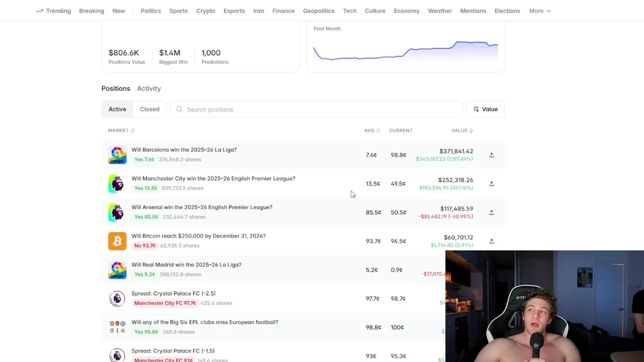This screenshot has height=362, width=644.
Task: Select Geopolitics in the top navigation
Action: [318, 11]
